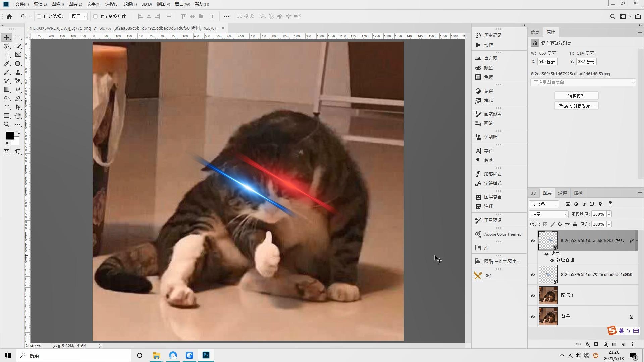This screenshot has width=644, height=362.
Task: Hide the top 拷贝 layer visibility eye
Action: coord(533,241)
